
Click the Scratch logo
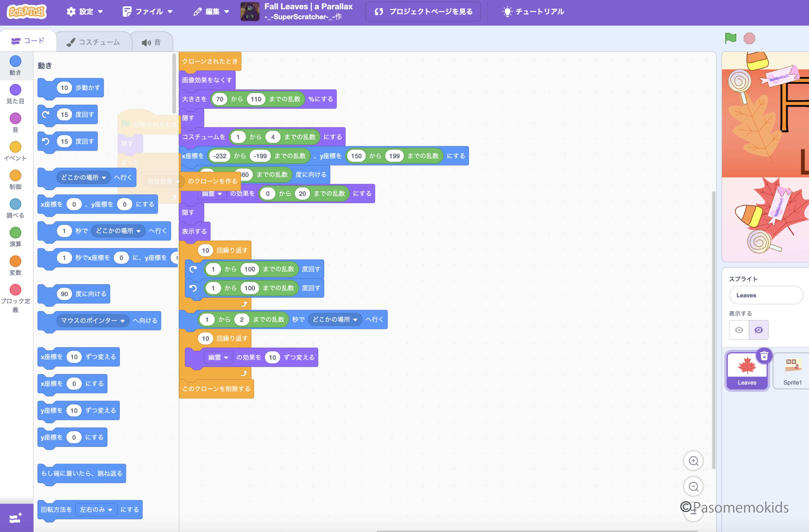click(27, 11)
